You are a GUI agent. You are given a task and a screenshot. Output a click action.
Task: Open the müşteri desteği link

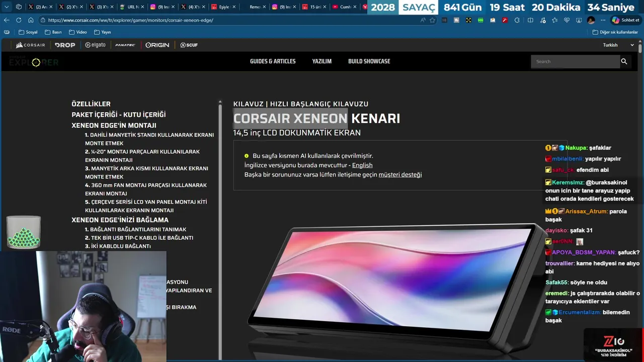[400, 174]
